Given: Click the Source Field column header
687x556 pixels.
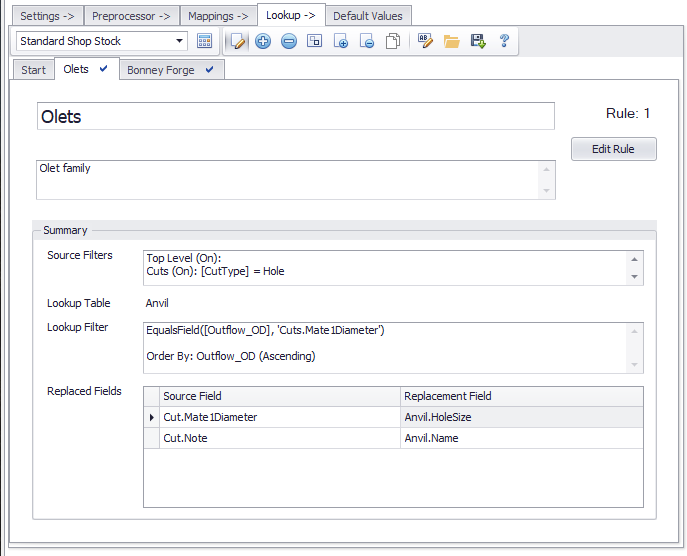Looking at the screenshot, I should (x=280, y=397).
